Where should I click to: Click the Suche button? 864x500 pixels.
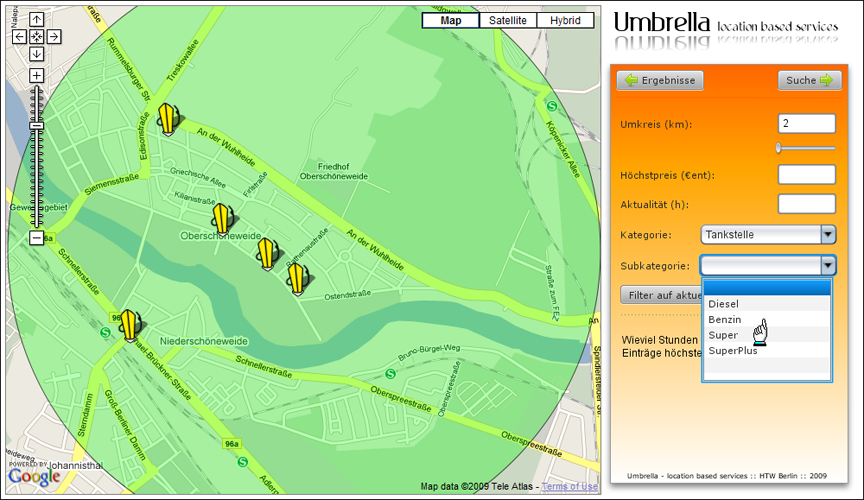point(809,80)
